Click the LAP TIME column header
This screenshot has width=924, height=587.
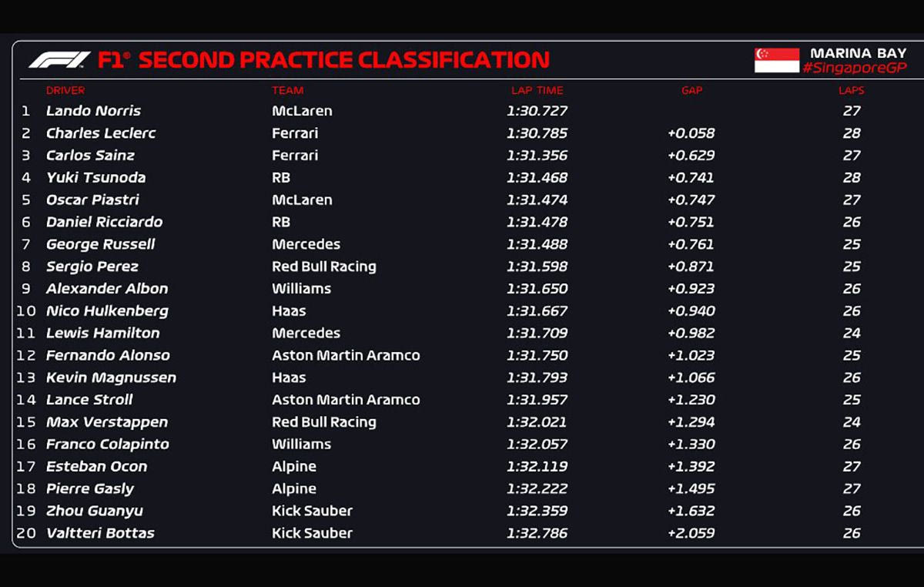point(537,91)
